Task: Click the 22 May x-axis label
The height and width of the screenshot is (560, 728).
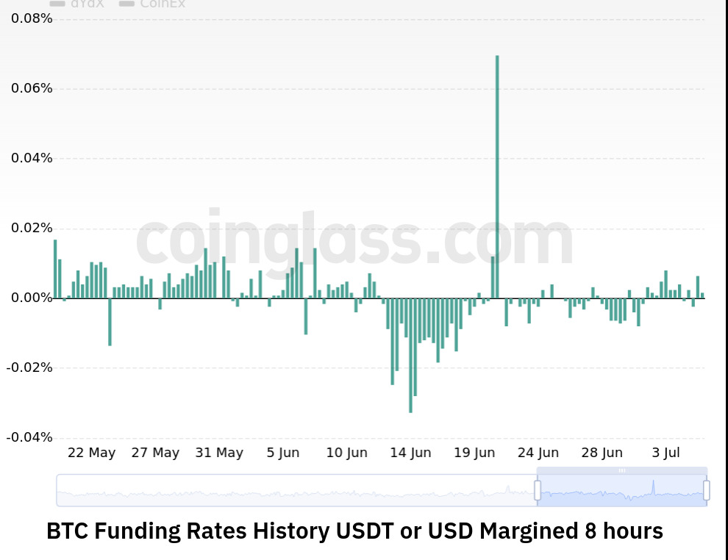Action: (91, 453)
